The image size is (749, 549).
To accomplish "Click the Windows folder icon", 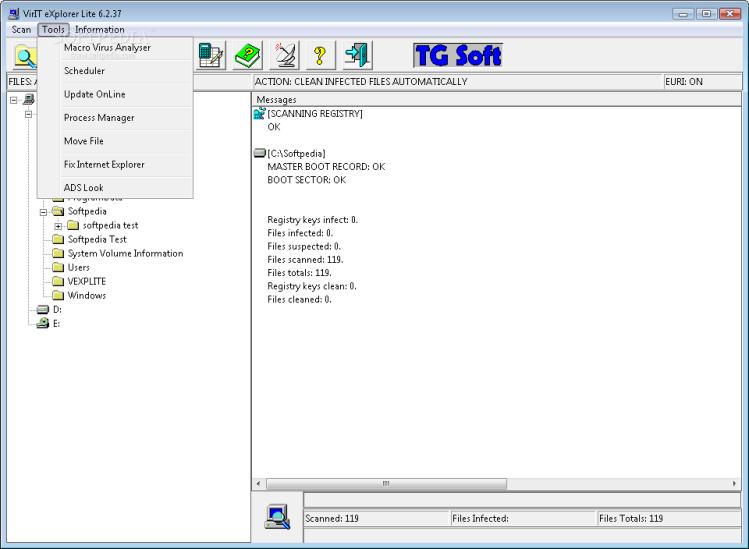I will point(58,295).
